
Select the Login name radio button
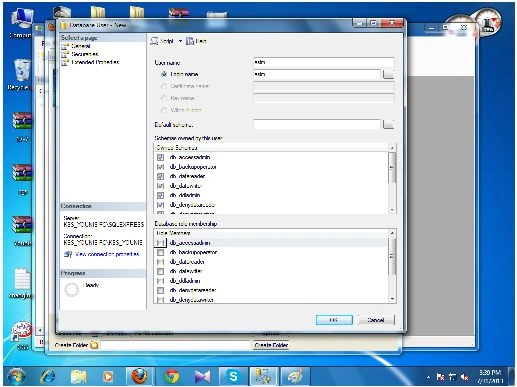point(164,74)
